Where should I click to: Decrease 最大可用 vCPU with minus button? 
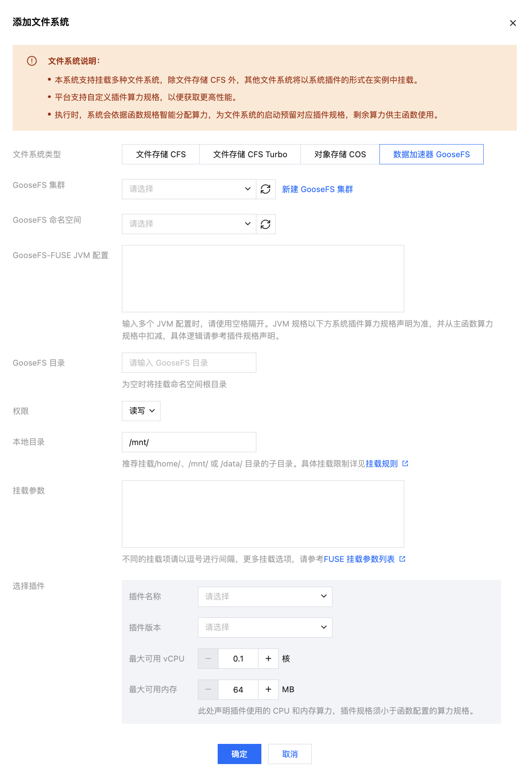coord(208,659)
